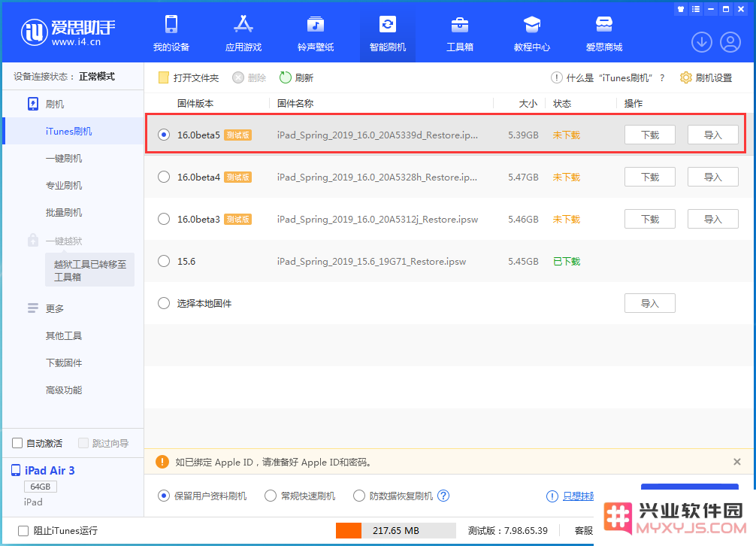Click the 爱思助手 i4 logo
The width and height of the screenshot is (756, 546).
coord(68,32)
